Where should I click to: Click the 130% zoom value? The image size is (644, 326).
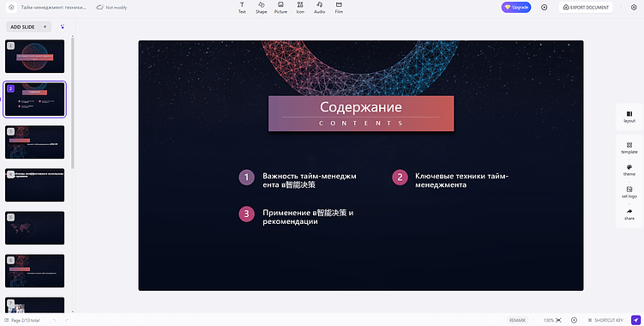(549, 320)
